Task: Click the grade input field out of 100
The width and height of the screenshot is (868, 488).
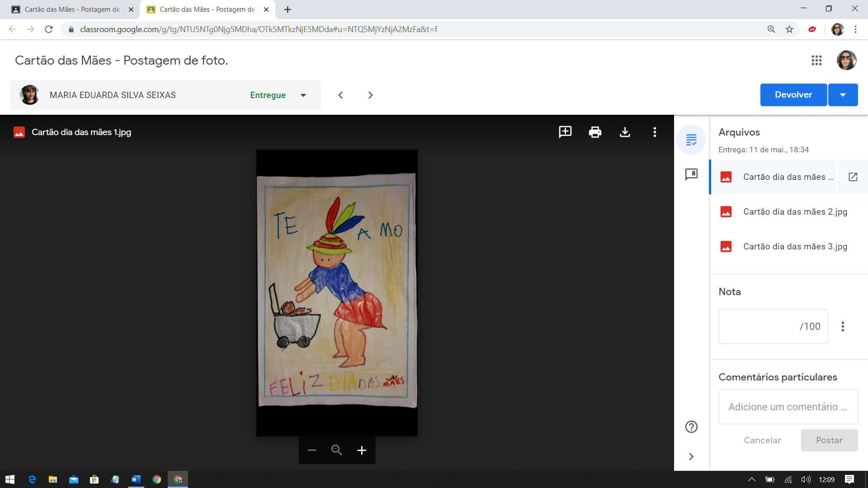Action: tap(773, 326)
